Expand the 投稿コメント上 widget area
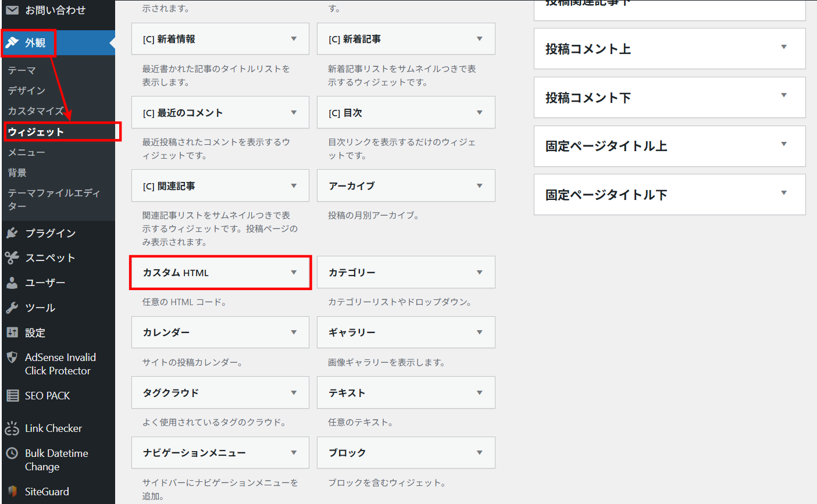Screen dimensions: 817x504 (783, 48)
